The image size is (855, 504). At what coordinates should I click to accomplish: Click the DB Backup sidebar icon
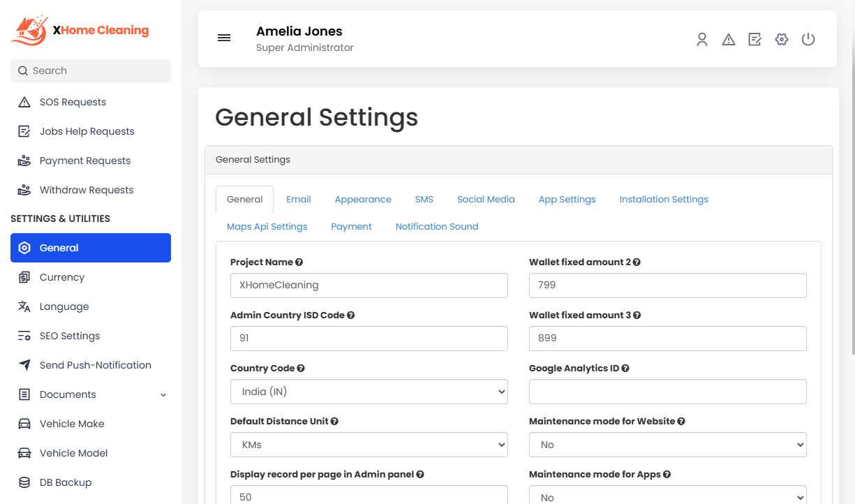tap(23, 482)
